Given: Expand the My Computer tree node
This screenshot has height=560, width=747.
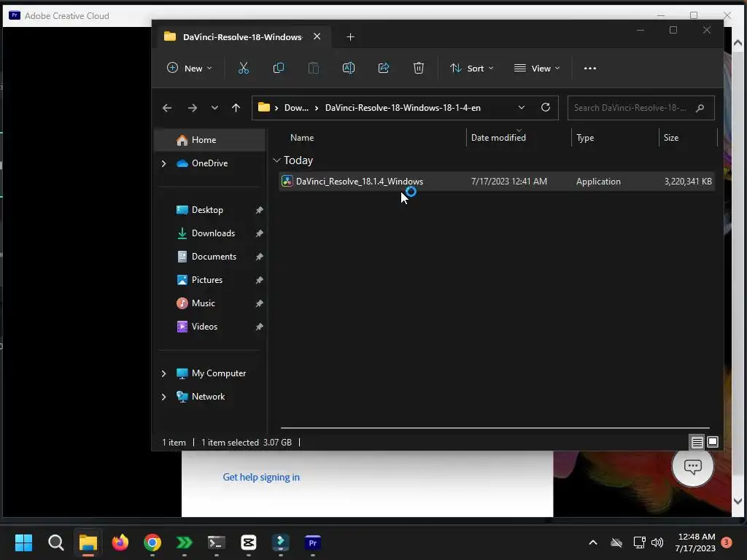Looking at the screenshot, I should coord(164,373).
